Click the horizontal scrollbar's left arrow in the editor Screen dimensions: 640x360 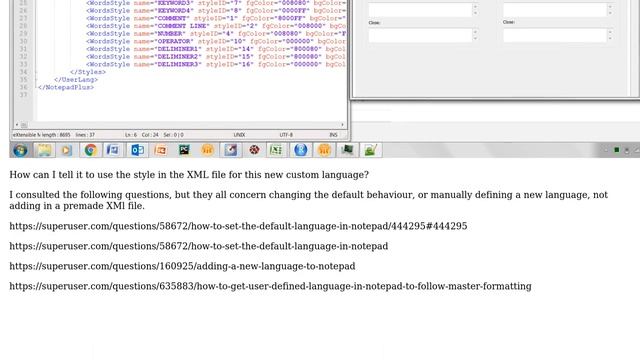pyautogui.click(x=17, y=124)
